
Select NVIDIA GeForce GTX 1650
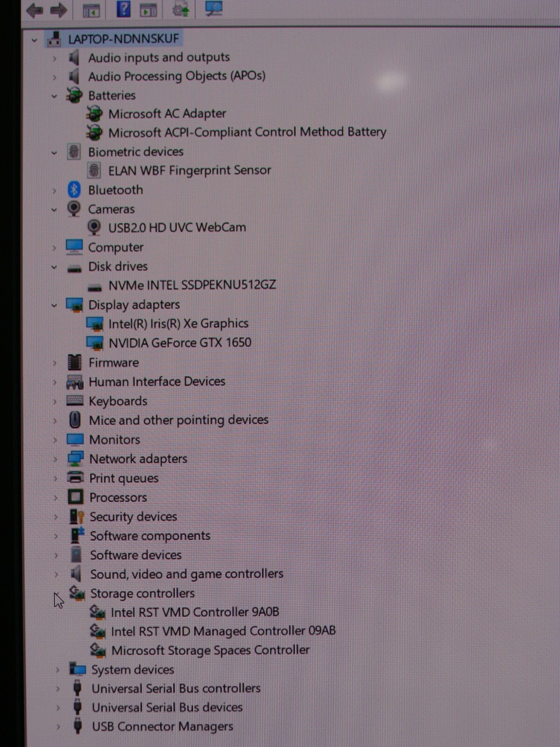(x=180, y=343)
